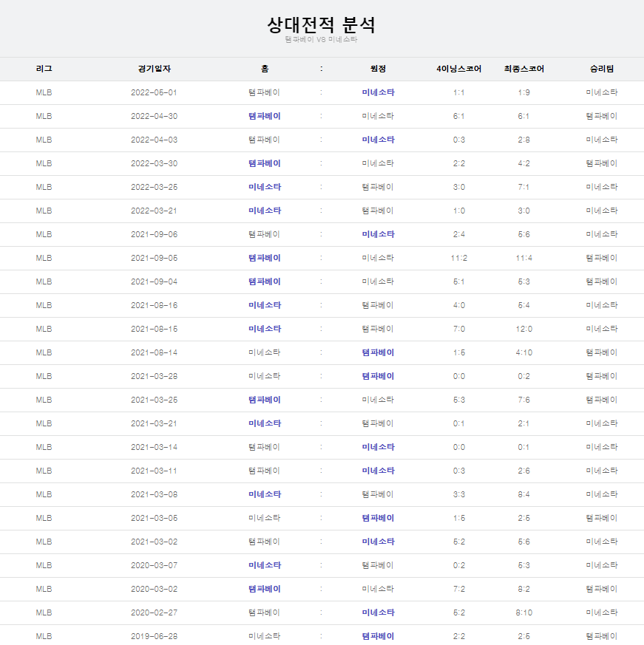The width and height of the screenshot is (644, 645).
Task: Click 4-inning score 7:2 in 2020-03-02 row
Action: coord(458,590)
